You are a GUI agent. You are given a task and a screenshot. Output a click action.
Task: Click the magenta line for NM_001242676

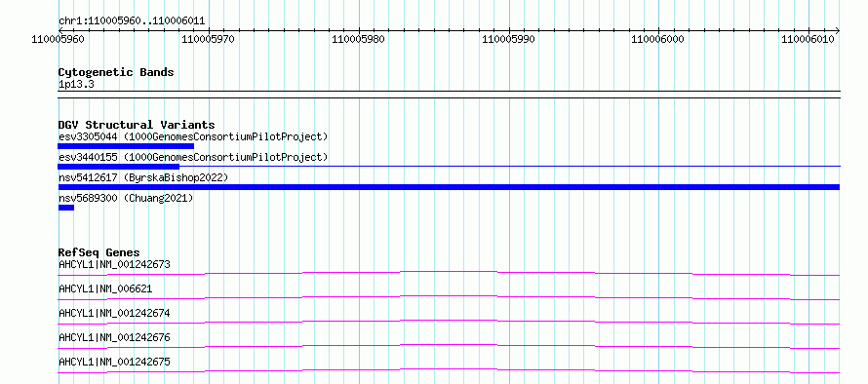point(449,346)
